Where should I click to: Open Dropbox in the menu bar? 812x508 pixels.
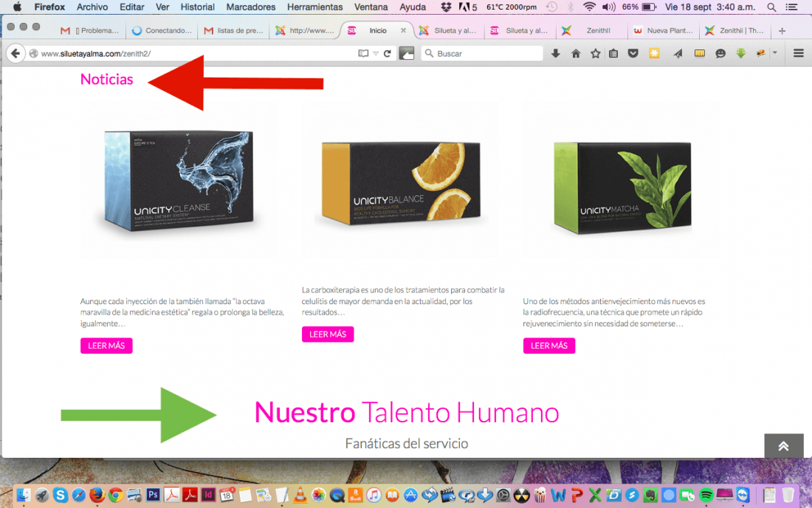[446, 7]
